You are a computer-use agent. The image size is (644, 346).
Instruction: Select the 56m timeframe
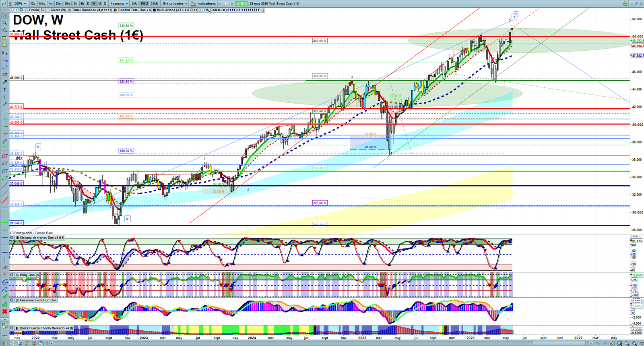68,3
